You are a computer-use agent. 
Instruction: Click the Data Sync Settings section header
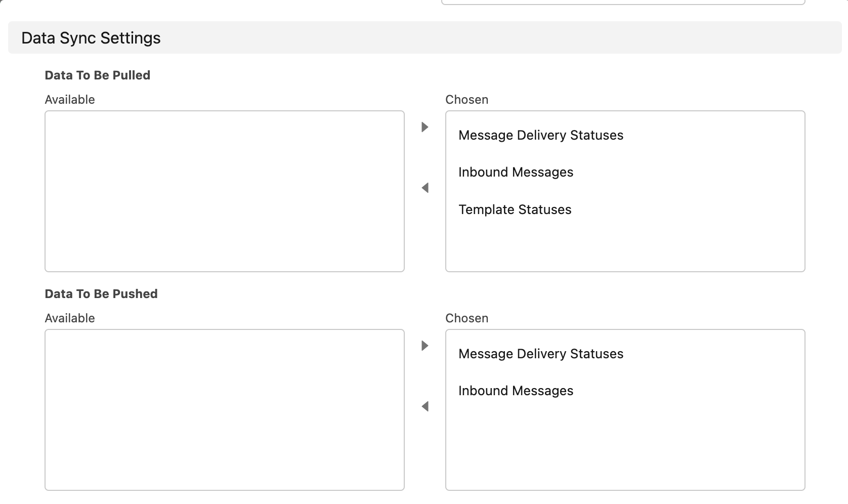(91, 38)
